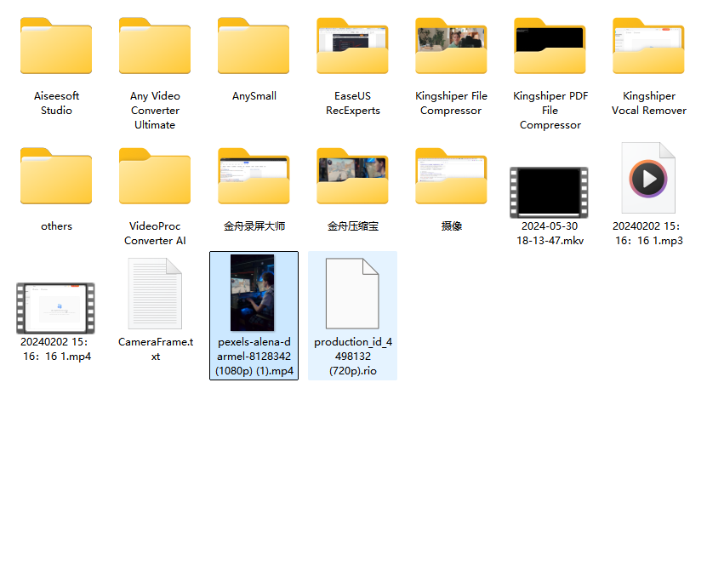The image size is (707, 588).
Task: Select the 金舟压缩宝 folder icon
Action: pyautogui.click(x=352, y=176)
